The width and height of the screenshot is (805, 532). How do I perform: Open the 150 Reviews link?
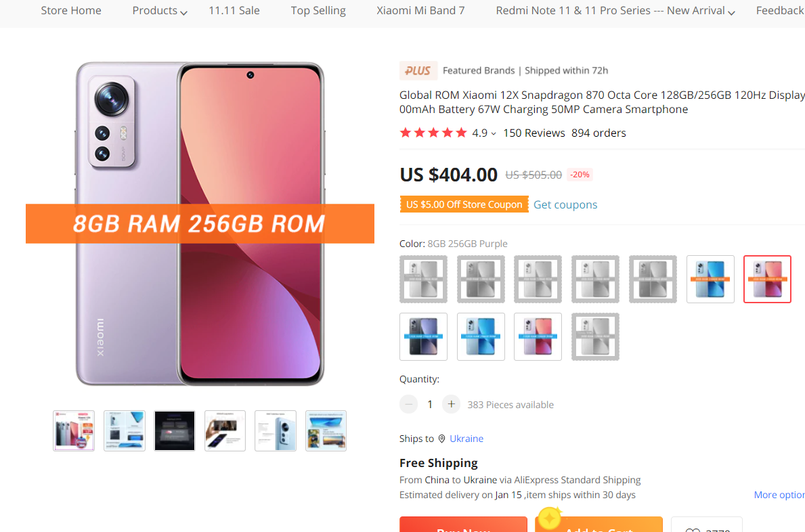pos(534,133)
